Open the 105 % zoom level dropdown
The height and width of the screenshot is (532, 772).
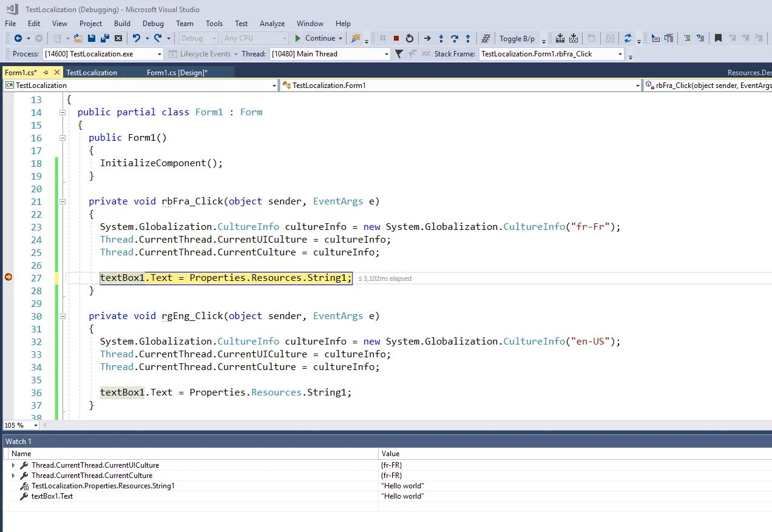point(36,425)
